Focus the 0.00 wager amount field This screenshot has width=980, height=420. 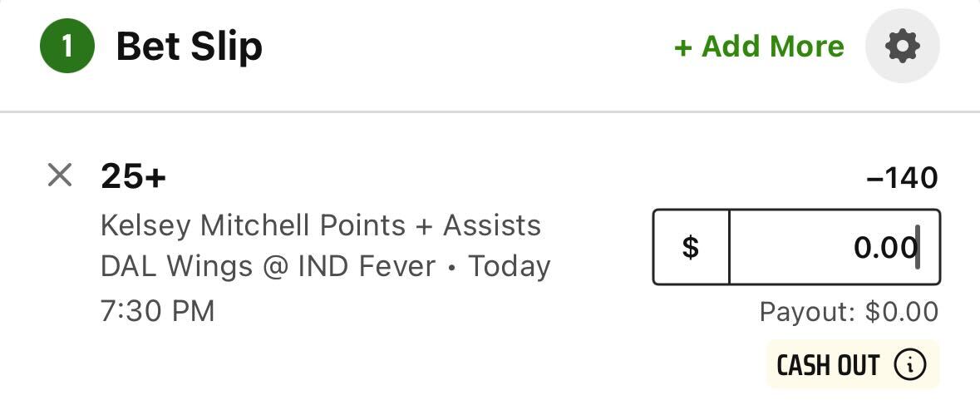tap(835, 248)
